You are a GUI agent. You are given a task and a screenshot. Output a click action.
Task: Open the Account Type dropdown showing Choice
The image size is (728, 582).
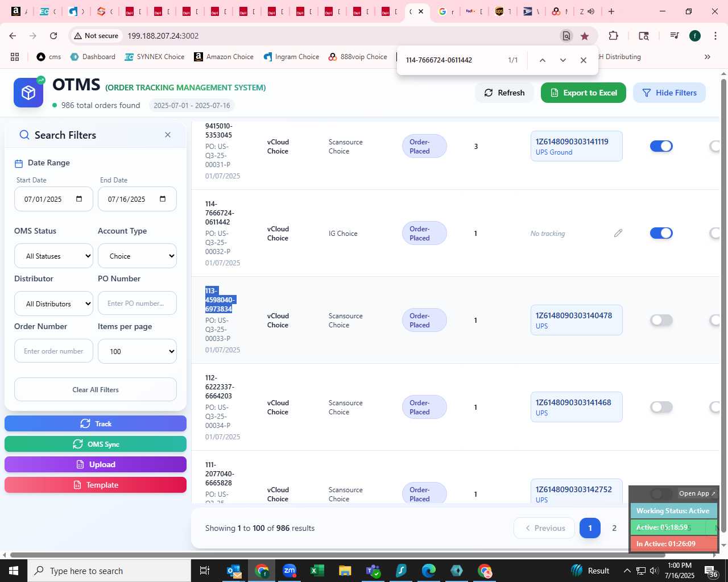click(x=137, y=256)
